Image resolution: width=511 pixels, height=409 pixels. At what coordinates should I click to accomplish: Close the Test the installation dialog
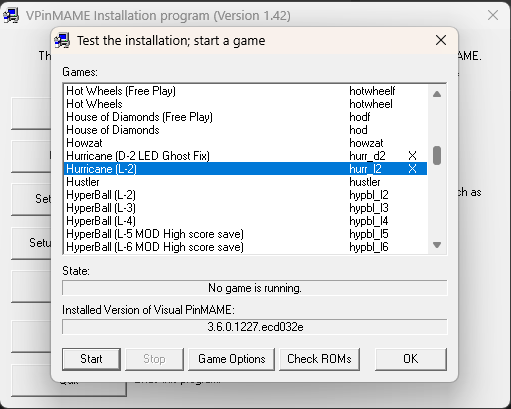pyautogui.click(x=441, y=40)
